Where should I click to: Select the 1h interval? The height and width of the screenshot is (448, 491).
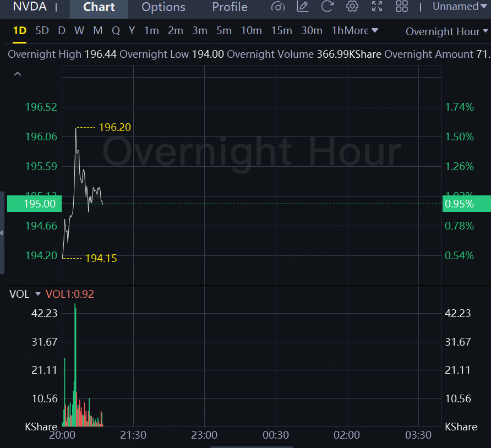tap(337, 31)
